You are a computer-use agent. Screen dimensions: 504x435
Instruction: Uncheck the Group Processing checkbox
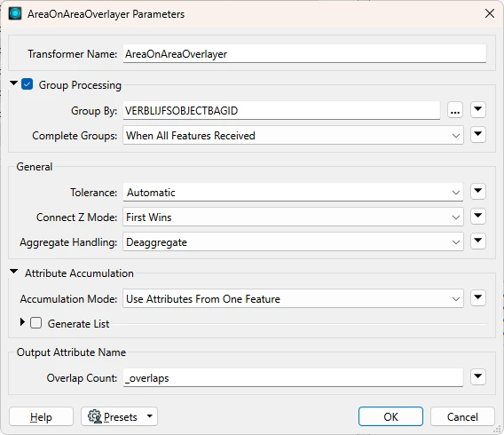coord(27,84)
